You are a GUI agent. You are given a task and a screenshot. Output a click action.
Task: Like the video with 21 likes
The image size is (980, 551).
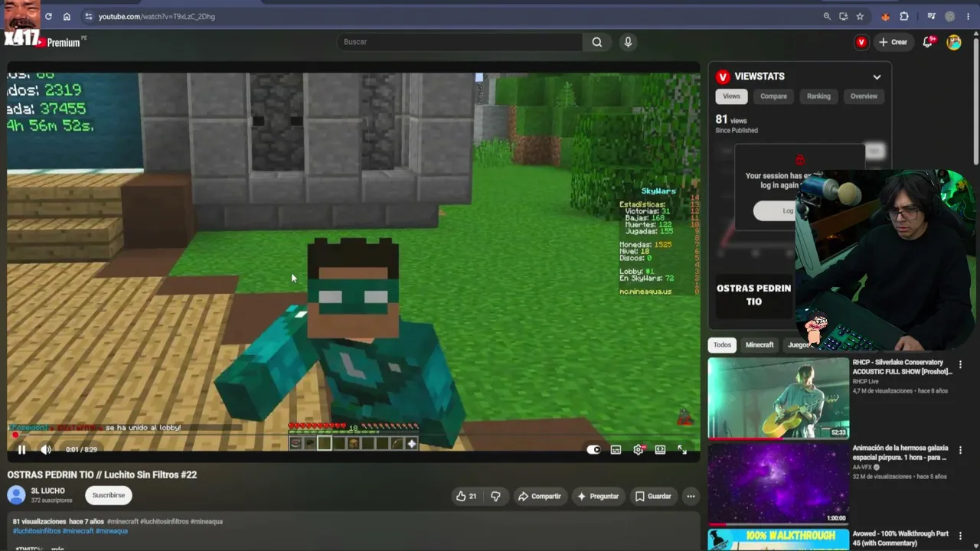pos(466,496)
